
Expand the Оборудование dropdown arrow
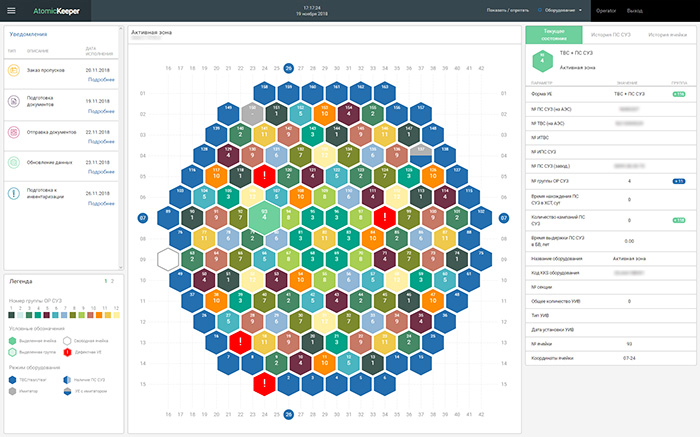click(x=581, y=10)
